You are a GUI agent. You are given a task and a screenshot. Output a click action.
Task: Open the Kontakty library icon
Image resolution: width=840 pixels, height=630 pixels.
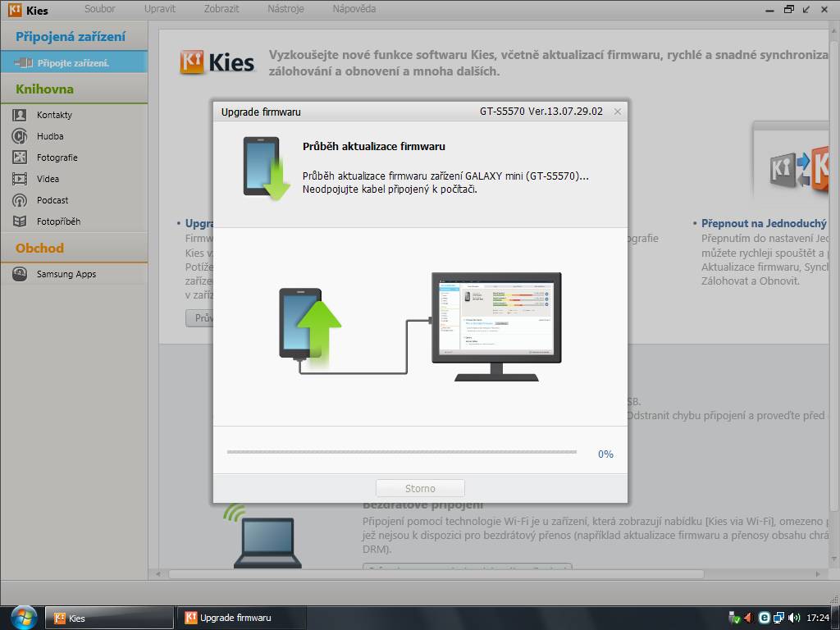tap(20, 115)
